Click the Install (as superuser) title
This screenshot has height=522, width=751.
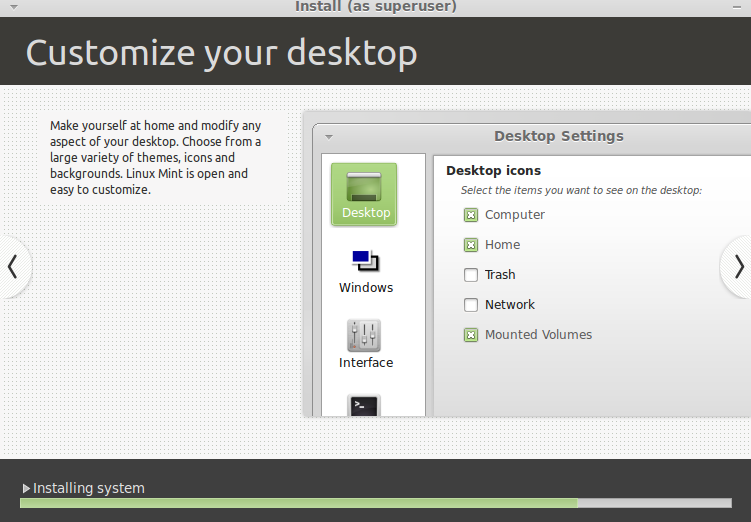376,6
